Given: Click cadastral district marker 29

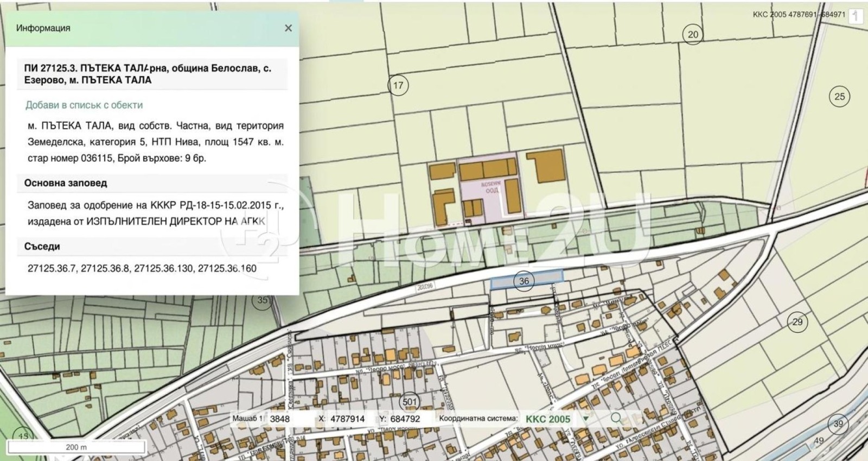Looking at the screenshot, I should click(797, 322).
